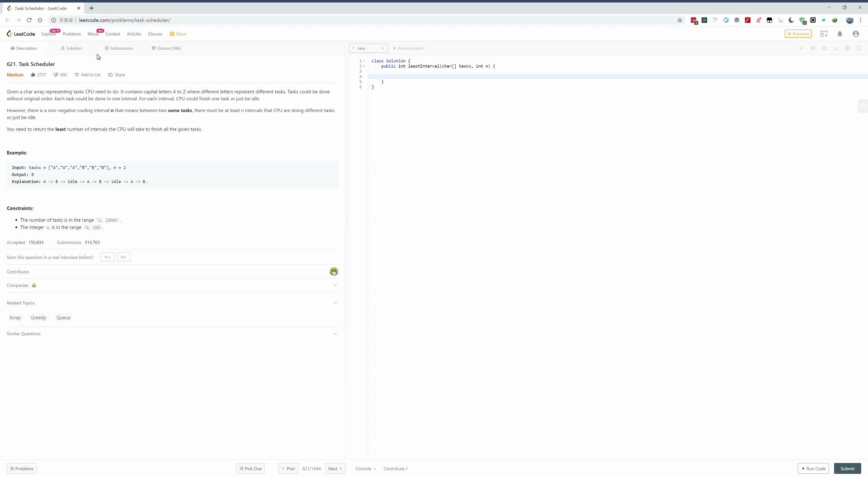The height and width of the screenshot is (477, 868).
Task: Open the notifications bell
Action: 840,34
